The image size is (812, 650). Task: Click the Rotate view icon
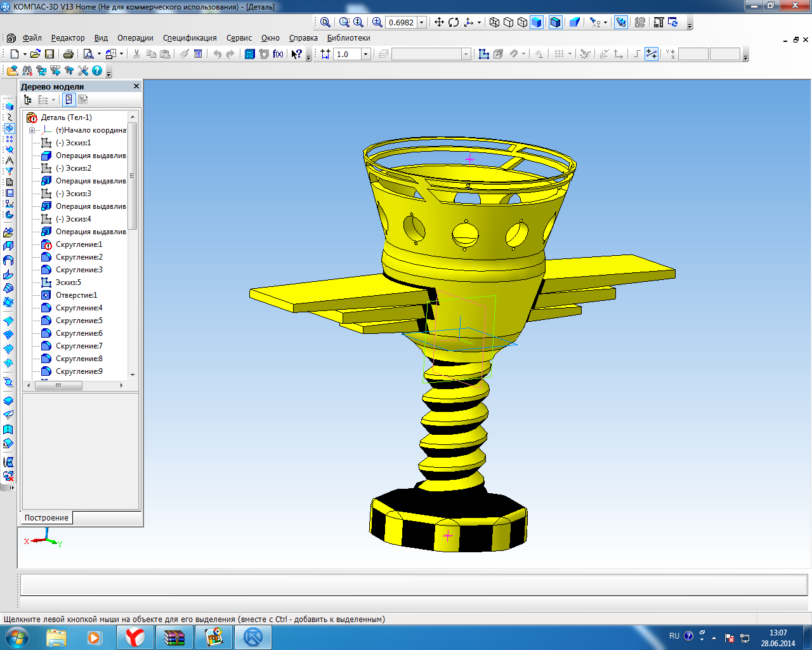[454, 22]
